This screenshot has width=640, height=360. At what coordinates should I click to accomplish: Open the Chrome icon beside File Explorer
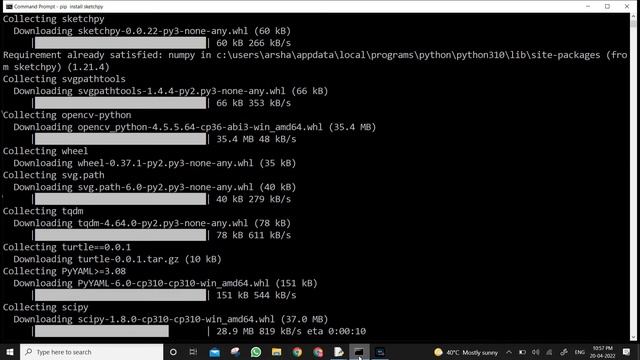[297, 352]
